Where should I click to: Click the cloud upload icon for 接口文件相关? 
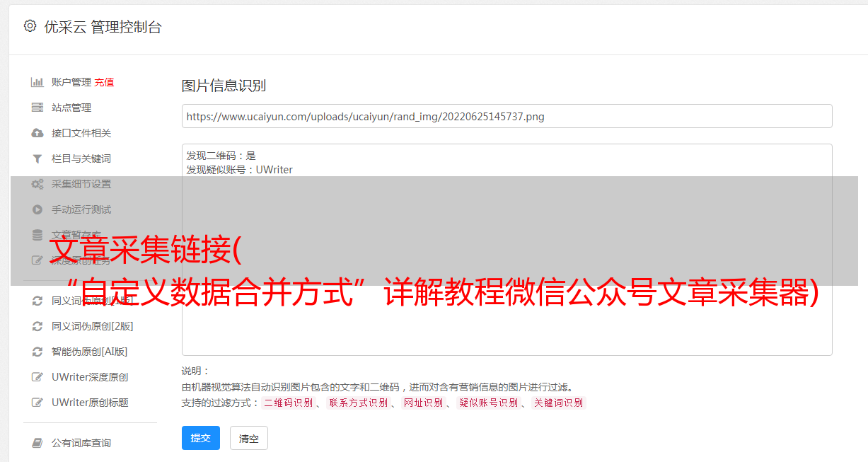[x=37, y=133]
